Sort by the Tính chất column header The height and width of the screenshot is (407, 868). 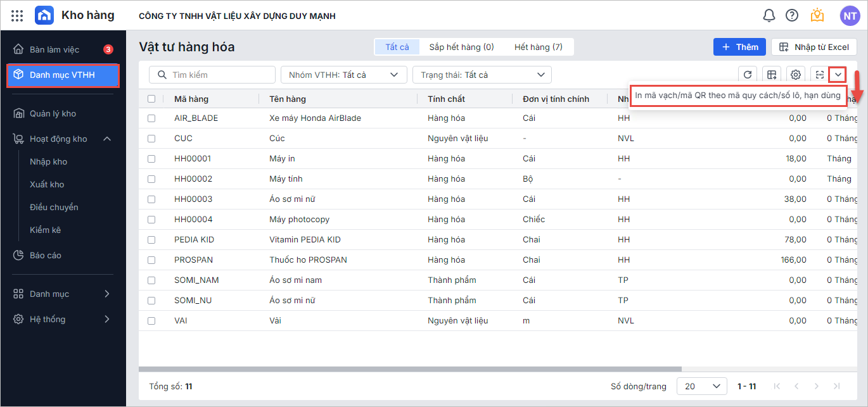pos(446,99)
